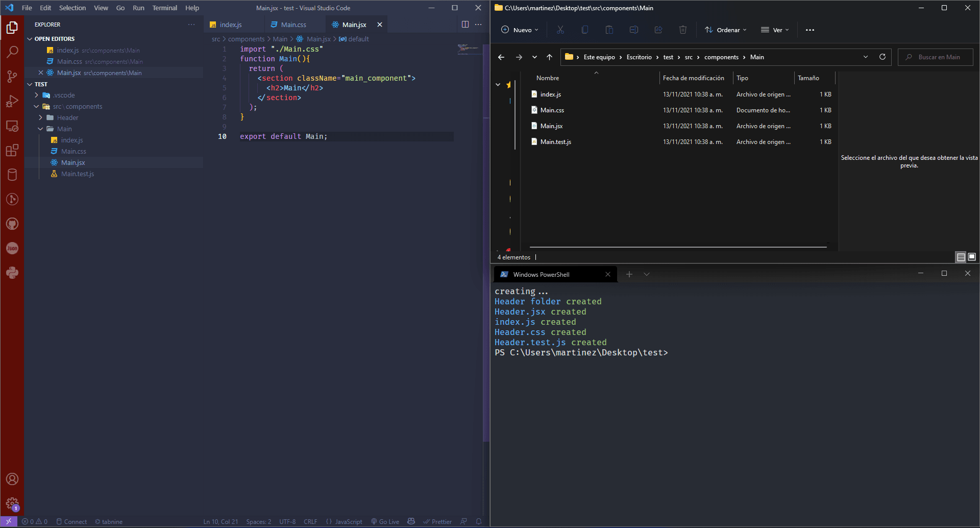
Task: Click the Prettier icon in the status bar
Action: (438, 521)
